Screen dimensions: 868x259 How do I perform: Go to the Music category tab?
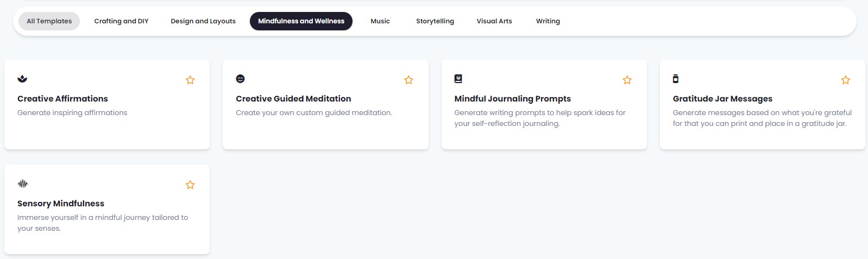click(380, 21)
